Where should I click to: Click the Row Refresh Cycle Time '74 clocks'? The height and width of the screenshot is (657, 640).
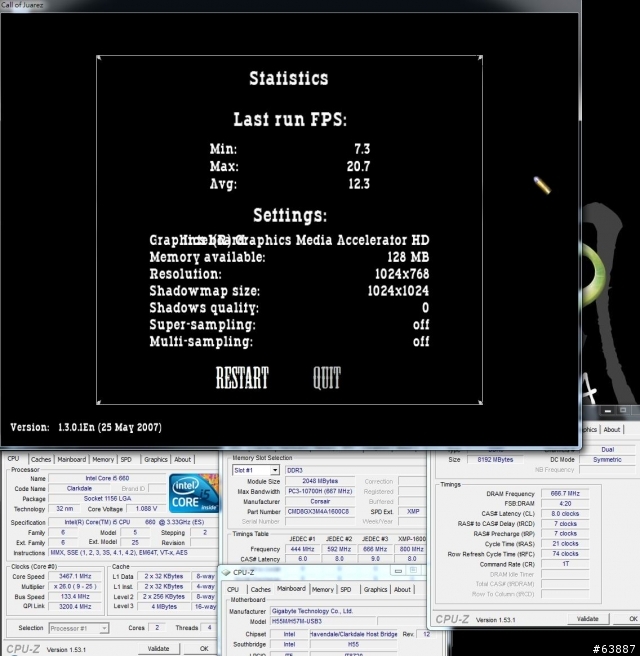(565, 554)
